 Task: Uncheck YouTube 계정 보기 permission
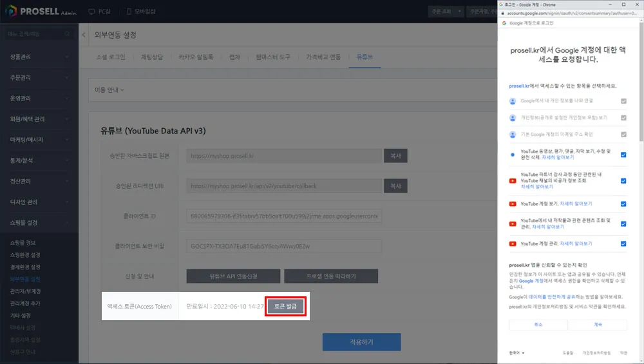[623, 204]
